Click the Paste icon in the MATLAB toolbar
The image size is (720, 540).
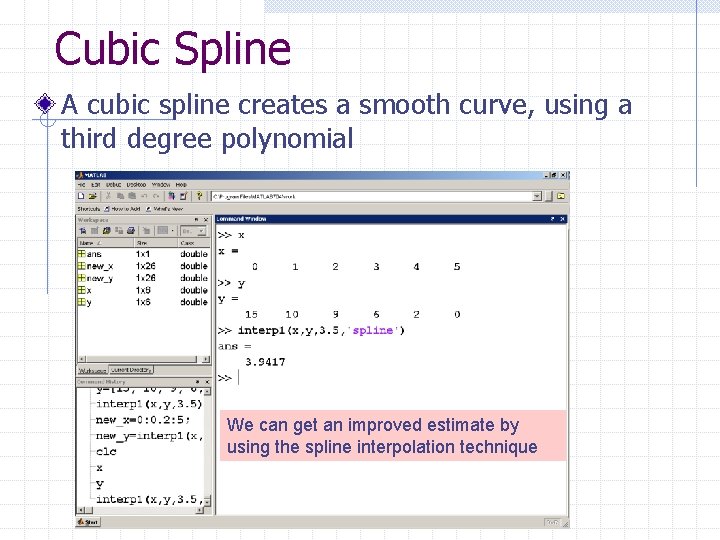(x=132, y=196)
